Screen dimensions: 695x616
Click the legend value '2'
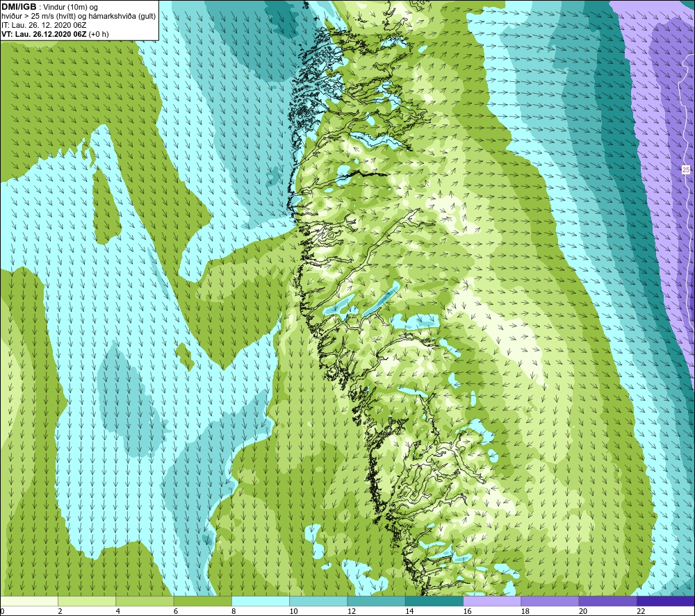60,611
